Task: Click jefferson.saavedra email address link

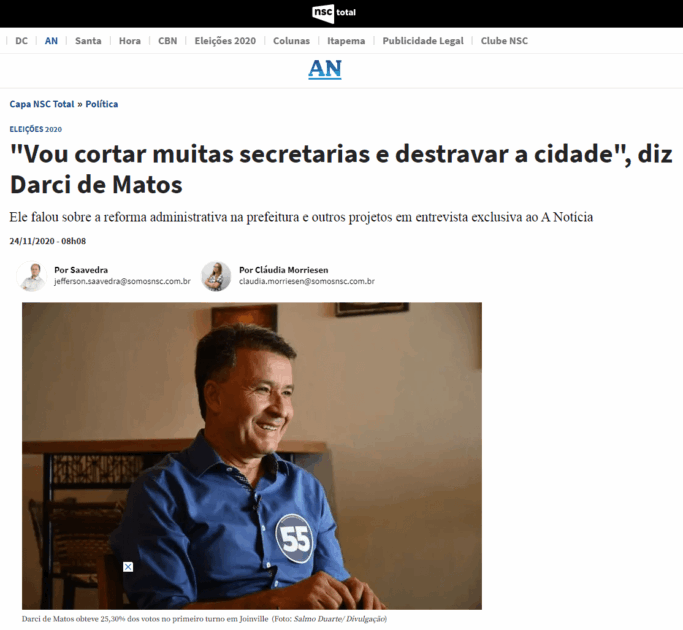Action: pos(122,281)
